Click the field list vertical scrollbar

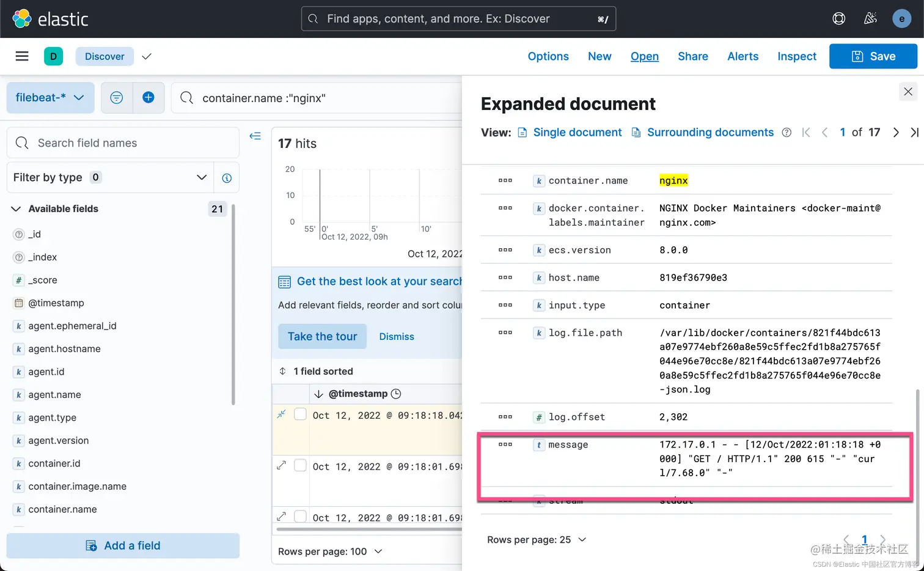tap(233, 304)
